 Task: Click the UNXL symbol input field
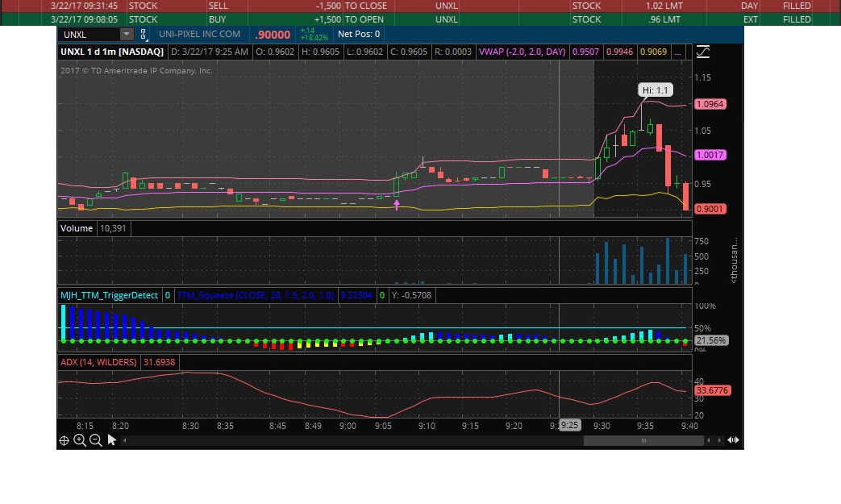click(90, 34)
